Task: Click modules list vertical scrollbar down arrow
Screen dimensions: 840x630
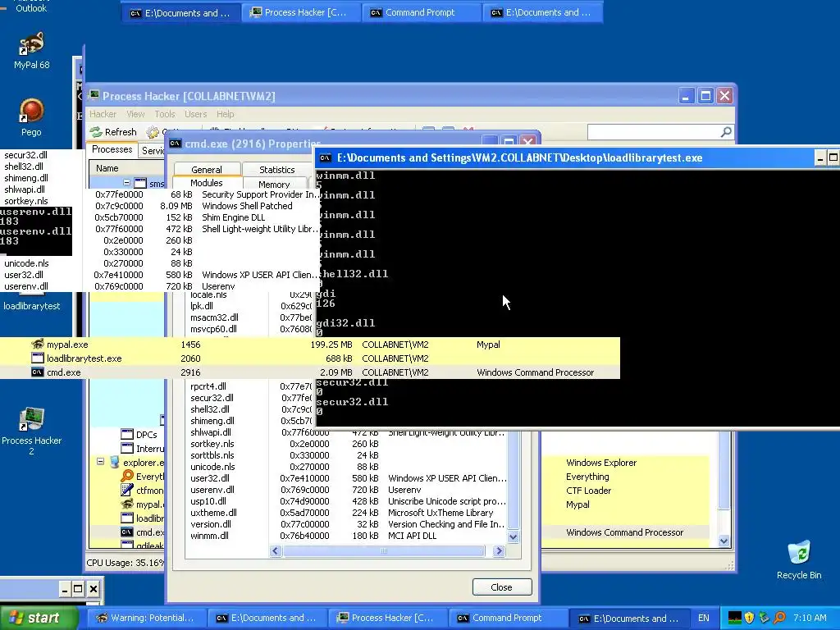Action: [x=514, y=536]
